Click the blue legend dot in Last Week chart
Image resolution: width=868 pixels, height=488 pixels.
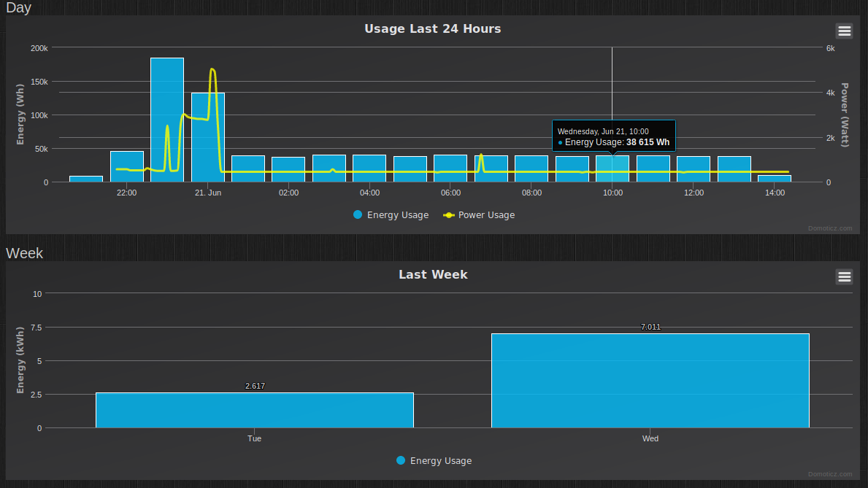401,460
